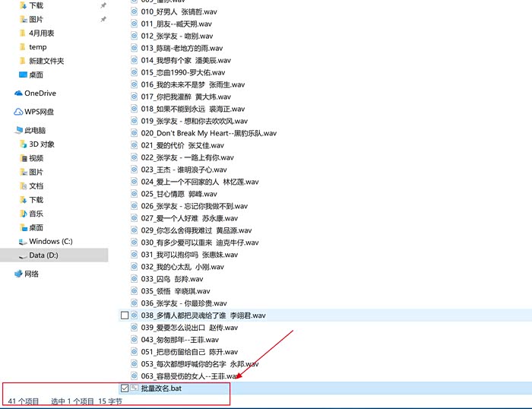Tick the checkbox for 038_多情人都把灵魂给了谁 李翊君.wav
The width and height of the screenshot is (532, 409).
tap(125, 315)
